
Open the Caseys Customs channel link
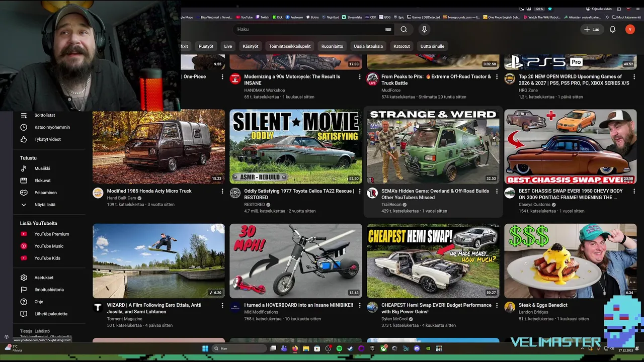click(534, 205)
